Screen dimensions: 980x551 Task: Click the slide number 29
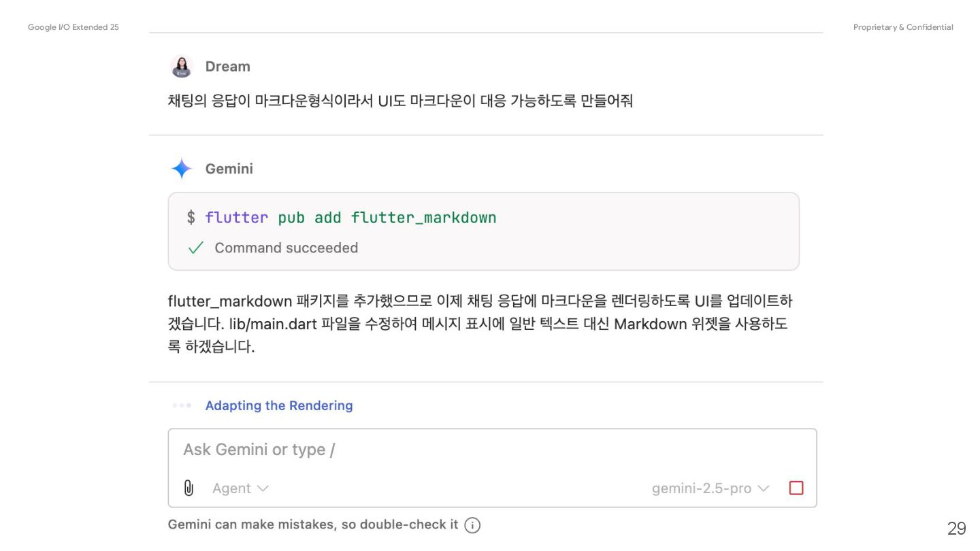click(956, 529)
